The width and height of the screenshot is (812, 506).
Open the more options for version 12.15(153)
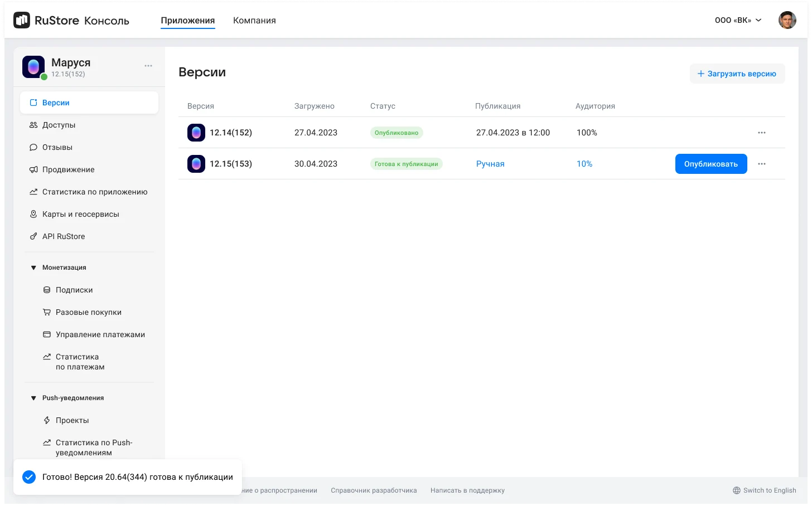(762, 164)
